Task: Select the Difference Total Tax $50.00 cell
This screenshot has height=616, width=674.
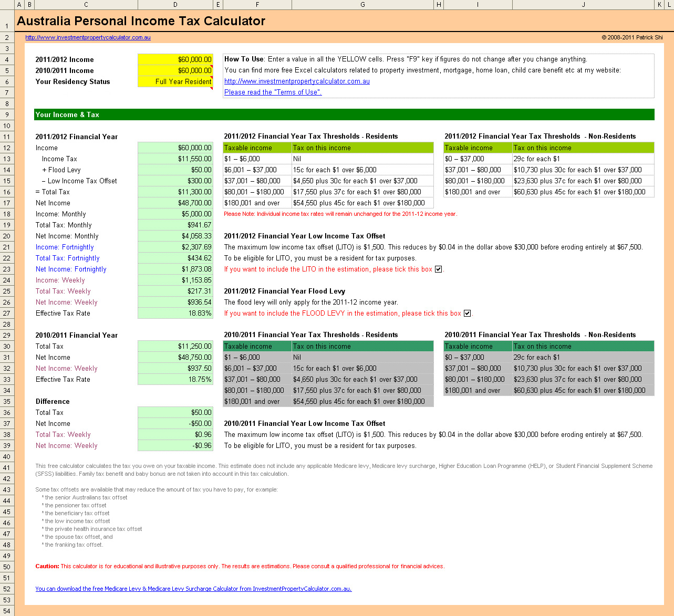Action: [175, 412]
